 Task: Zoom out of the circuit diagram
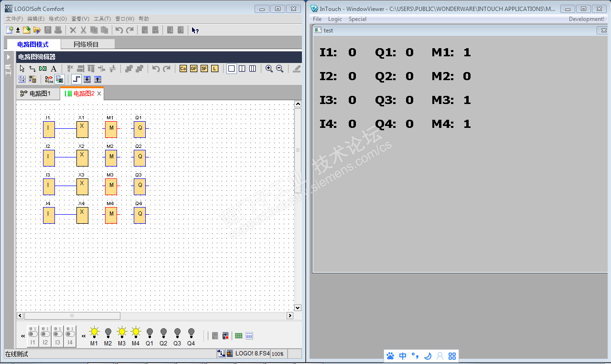pyautogui.click(x=279, y=69)
